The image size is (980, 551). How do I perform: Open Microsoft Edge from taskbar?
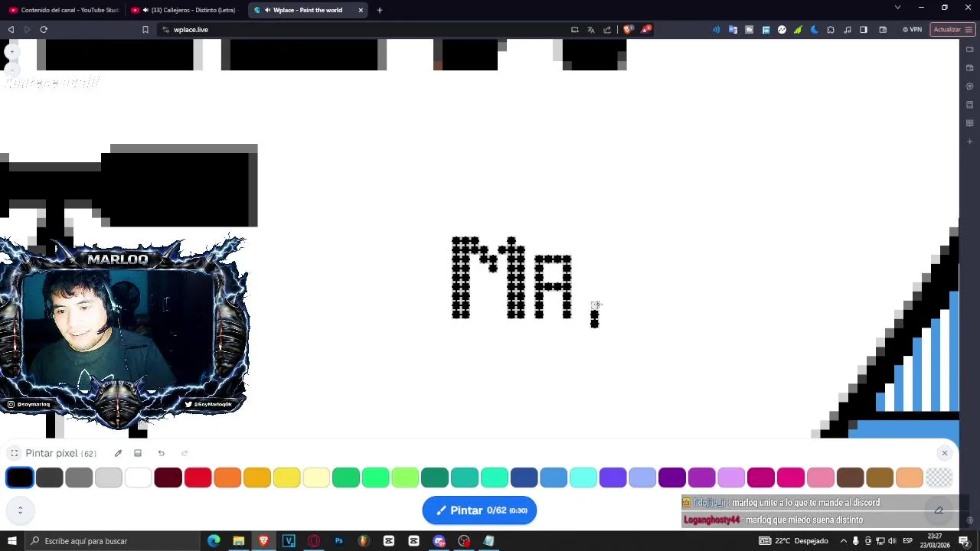pos(214,541)
